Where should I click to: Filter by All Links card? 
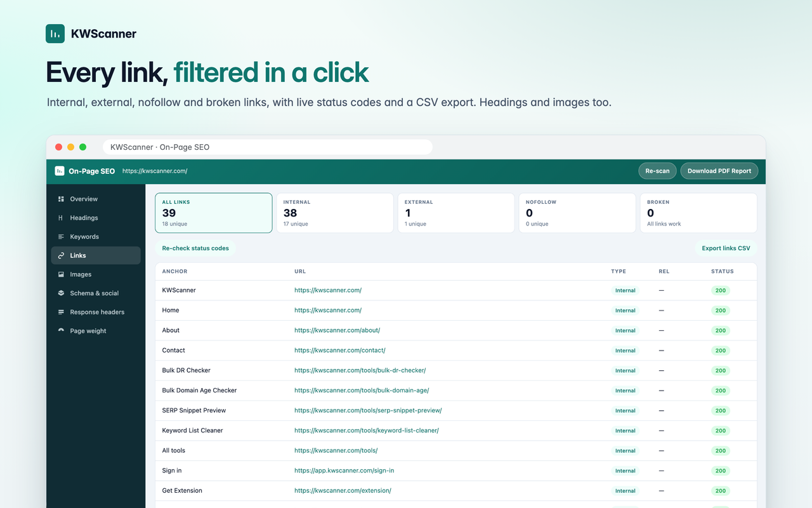214,213
